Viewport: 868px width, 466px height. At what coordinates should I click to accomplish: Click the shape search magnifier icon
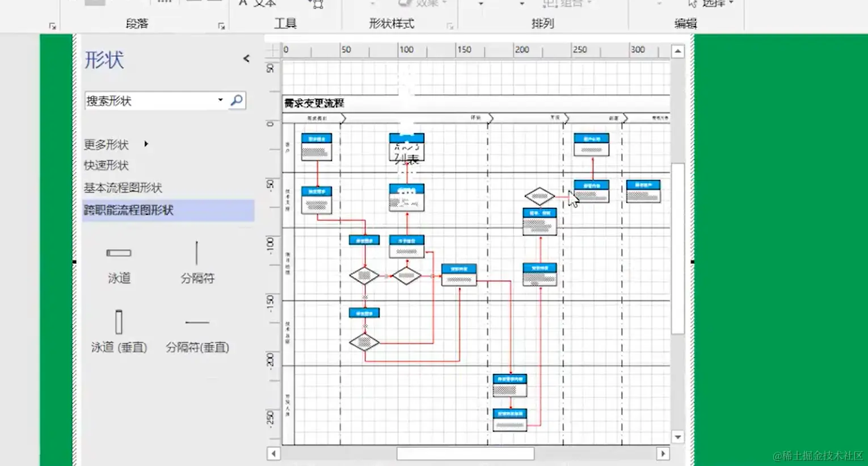(237, 100)
